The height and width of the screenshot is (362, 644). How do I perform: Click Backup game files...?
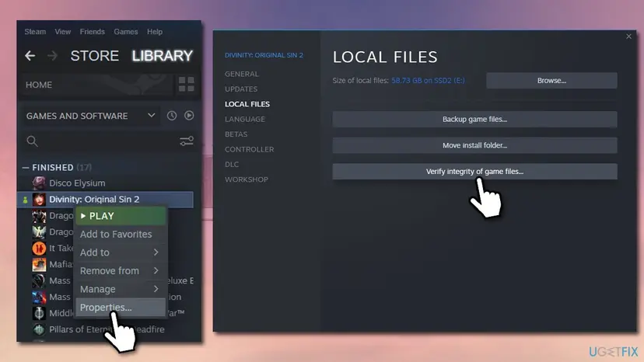pos(474,119)
